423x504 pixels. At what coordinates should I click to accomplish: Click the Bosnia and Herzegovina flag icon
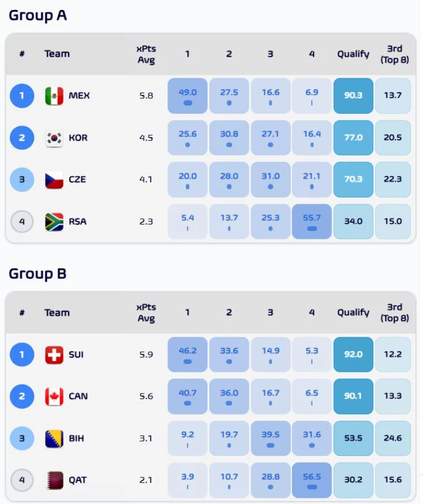(54, 438)
